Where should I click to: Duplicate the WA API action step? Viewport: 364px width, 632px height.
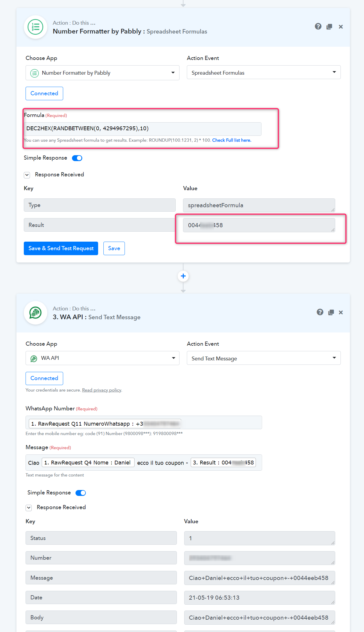pos(331,312)
